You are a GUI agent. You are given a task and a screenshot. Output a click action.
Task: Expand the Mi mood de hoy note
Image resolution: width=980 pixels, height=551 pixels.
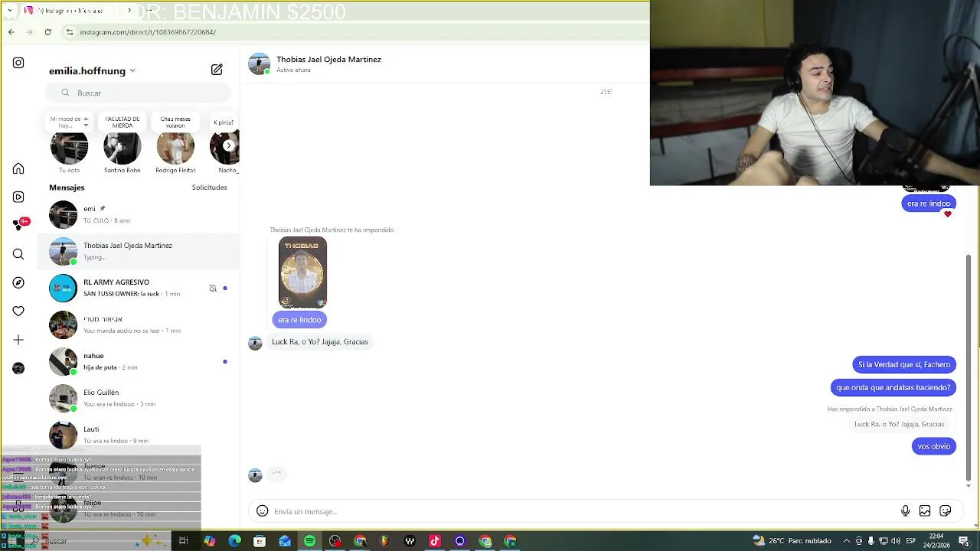coord(69,122)
